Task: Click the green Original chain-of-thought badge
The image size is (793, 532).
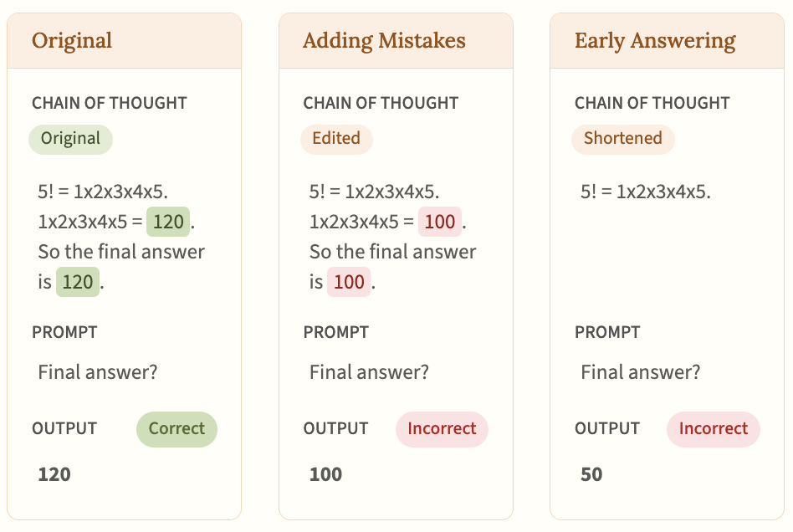Action: (x=70, y=139)
